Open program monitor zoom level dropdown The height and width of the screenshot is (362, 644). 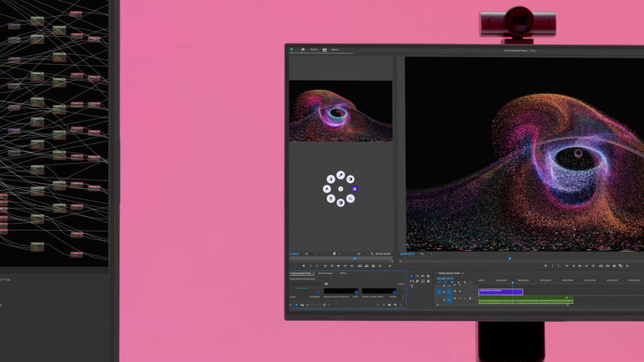coord(427,254)
